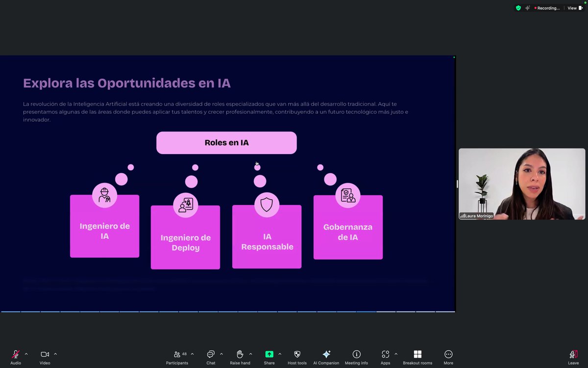Expand audio settings with the Audio chevron

[x=26, y=353]
